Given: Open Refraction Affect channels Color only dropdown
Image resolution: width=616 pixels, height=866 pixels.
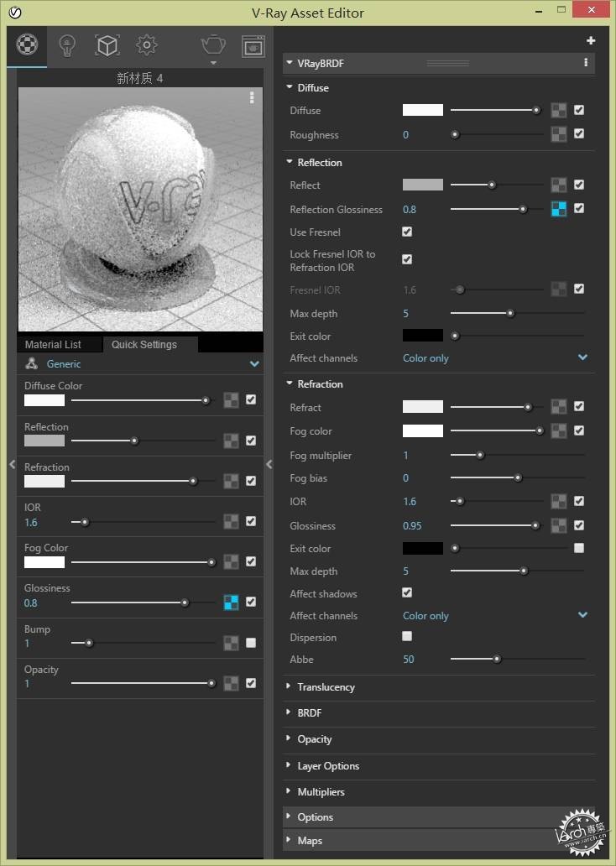Looking at the screenshot, I should coord(494,616).
